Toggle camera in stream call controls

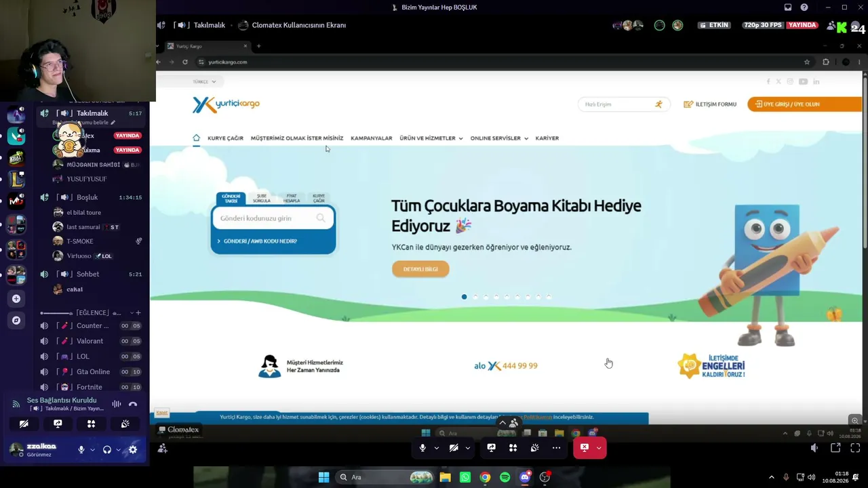click(454, 448)
